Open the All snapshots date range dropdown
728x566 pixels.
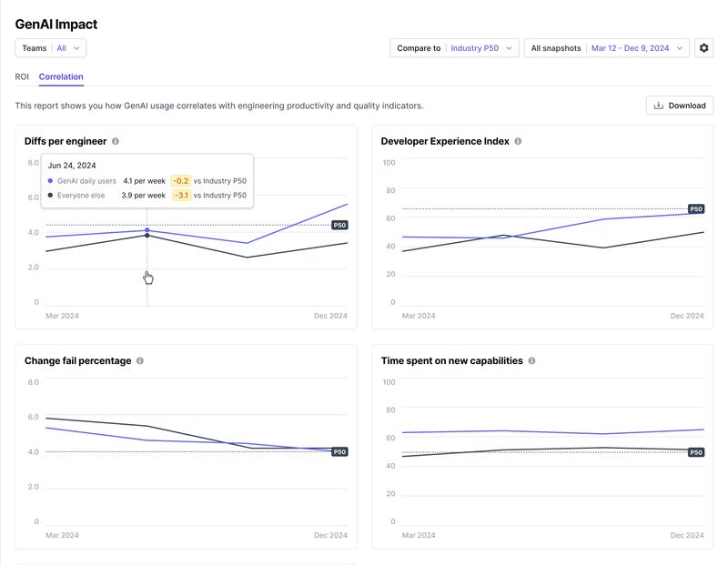pos(606,48)
